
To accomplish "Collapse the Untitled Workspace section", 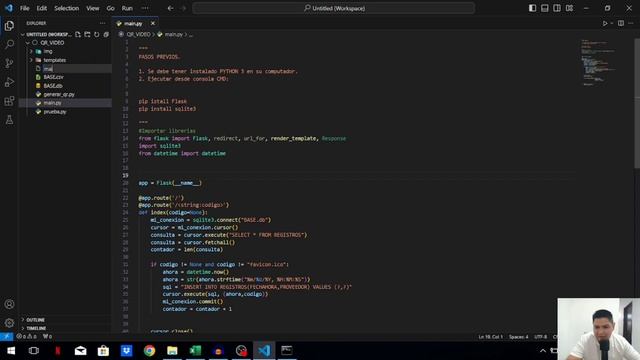I will pos(23,35).
